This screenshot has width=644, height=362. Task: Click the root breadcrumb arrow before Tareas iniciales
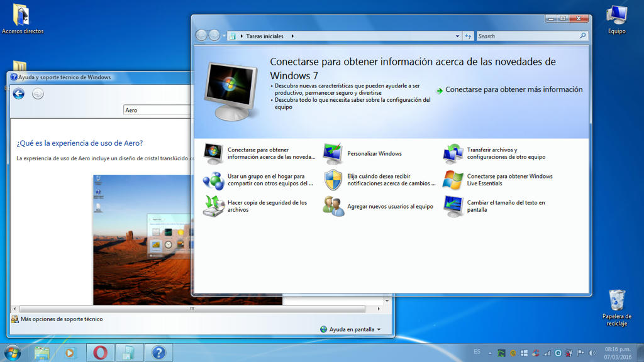click(x=241, y=36)
